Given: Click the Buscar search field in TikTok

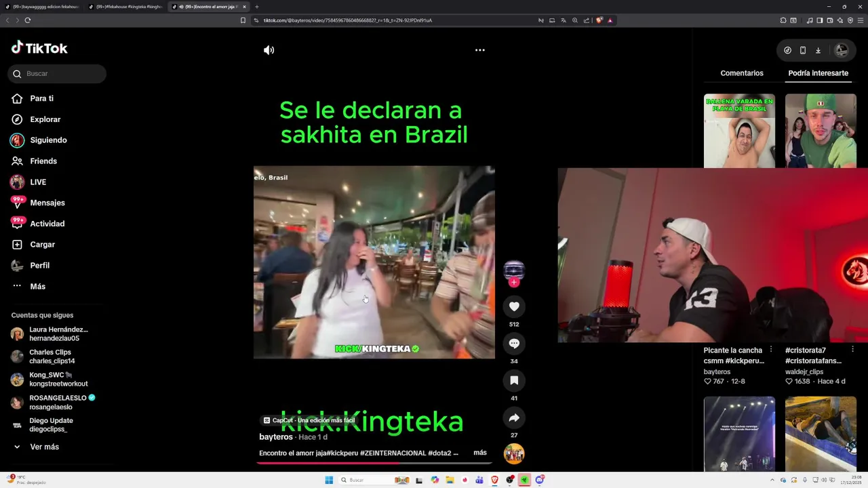Looking at the screenshot, I should coord(57,74).
